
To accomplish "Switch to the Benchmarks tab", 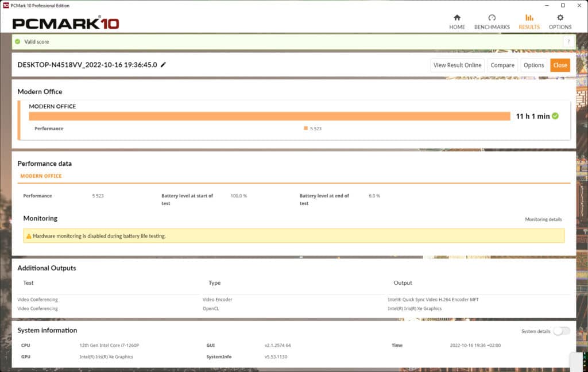I will (492, 22).
